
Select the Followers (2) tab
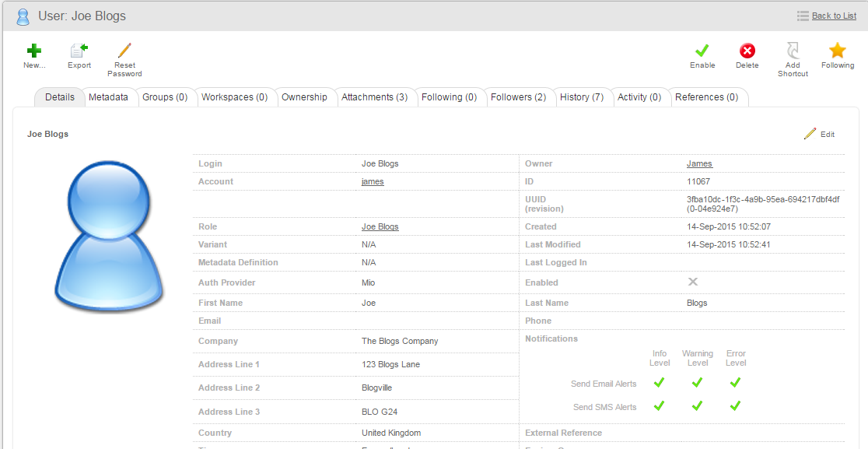[x=518, y=97]
